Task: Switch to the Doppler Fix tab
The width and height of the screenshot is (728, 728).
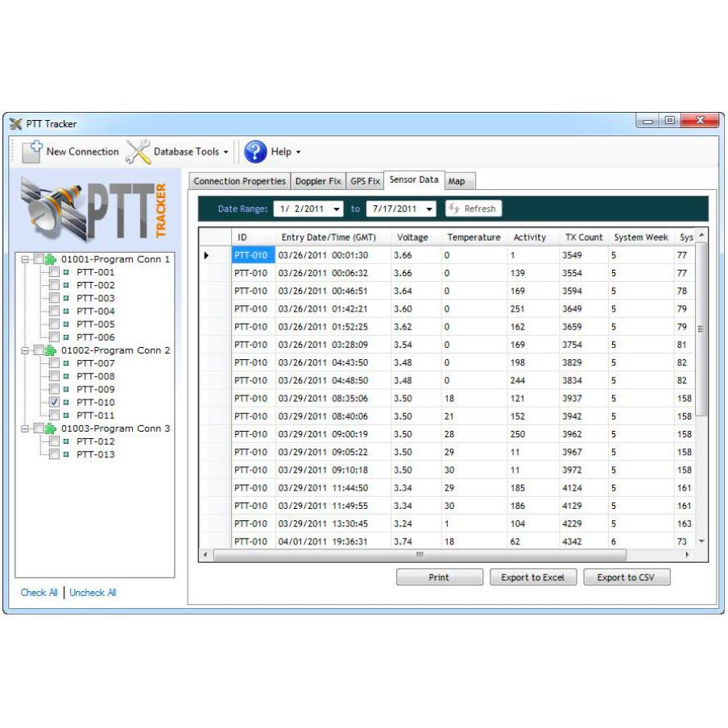Action: [x=318, y=181]
